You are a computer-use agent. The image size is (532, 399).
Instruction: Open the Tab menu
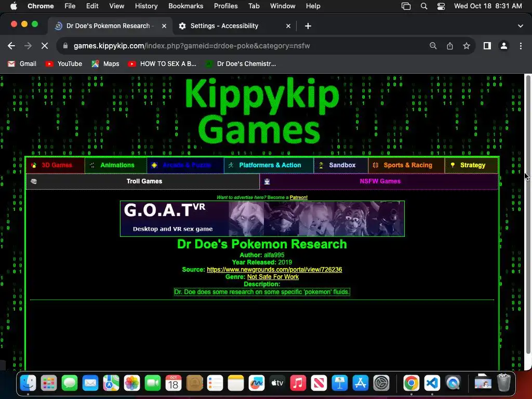pos(254,6)
